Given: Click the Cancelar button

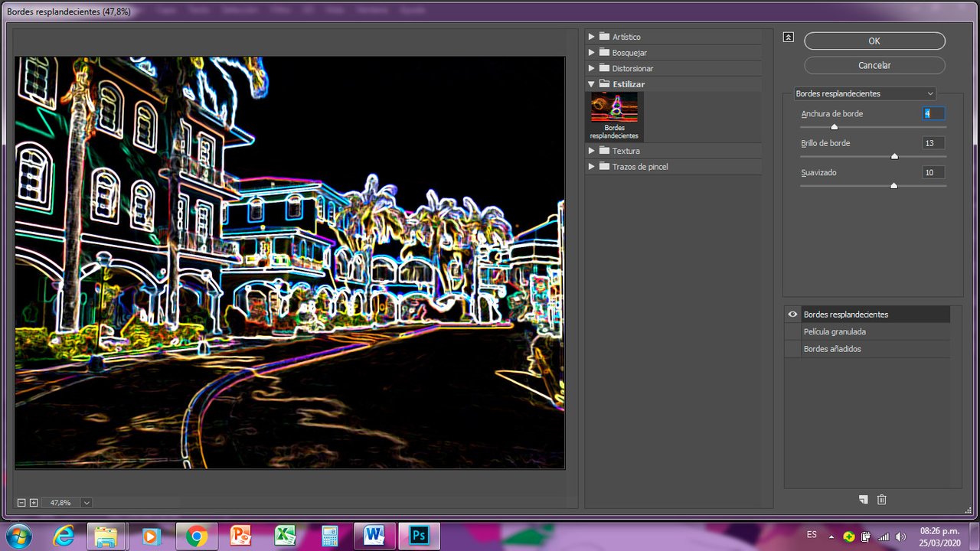Looking at the screenshot, I should point(874,65).
